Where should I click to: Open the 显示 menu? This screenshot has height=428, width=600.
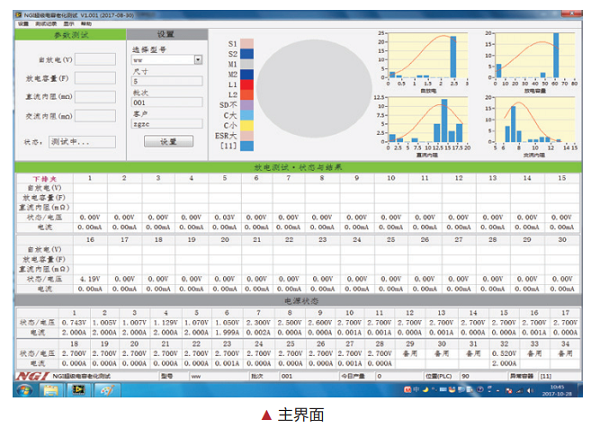[68, 24]
